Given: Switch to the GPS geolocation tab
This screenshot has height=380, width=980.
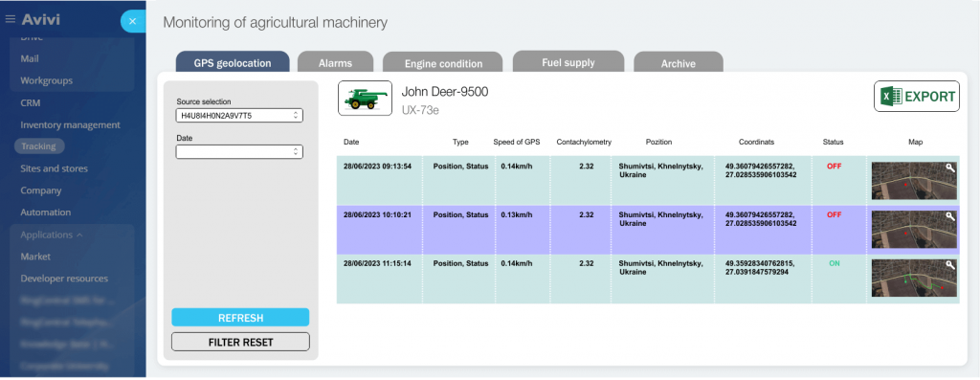Looking at the screenshot, I should coord(233,63).
